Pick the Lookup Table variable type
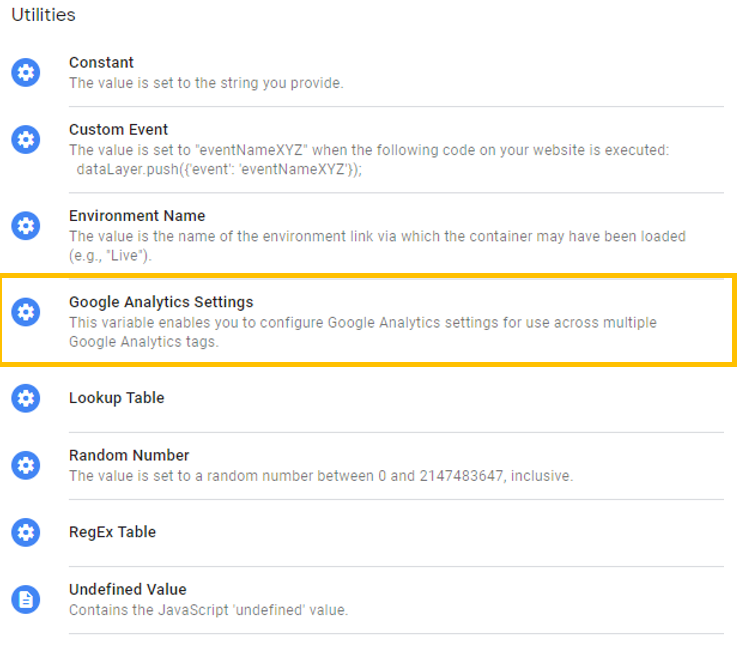Image resolution: width=745 pixels, height=647 pixels. tap(116, 398)
